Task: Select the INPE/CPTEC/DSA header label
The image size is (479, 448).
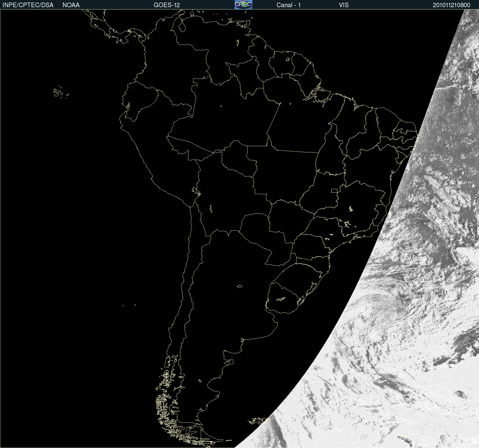Action: [28, 5]
